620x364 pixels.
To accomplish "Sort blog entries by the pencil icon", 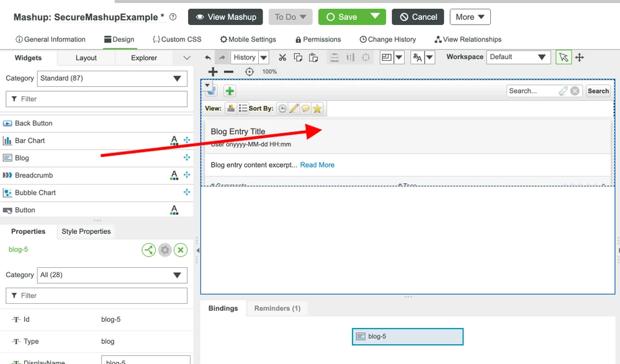I will (294, 109).
